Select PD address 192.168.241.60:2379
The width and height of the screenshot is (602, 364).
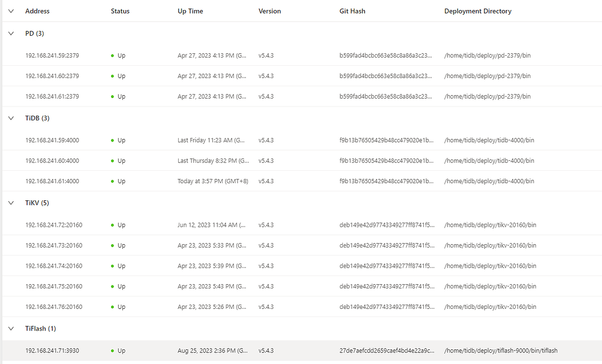coord(52,76)
